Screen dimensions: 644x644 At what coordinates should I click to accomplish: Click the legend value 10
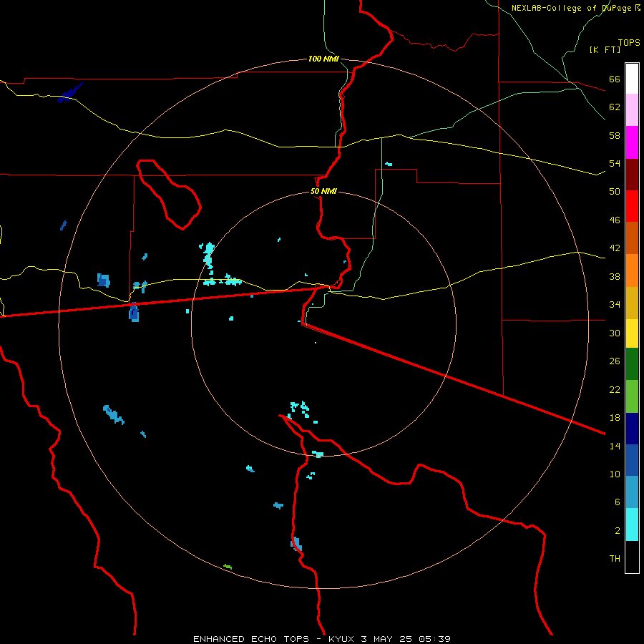pyautogui.click(x=615, y=474)
